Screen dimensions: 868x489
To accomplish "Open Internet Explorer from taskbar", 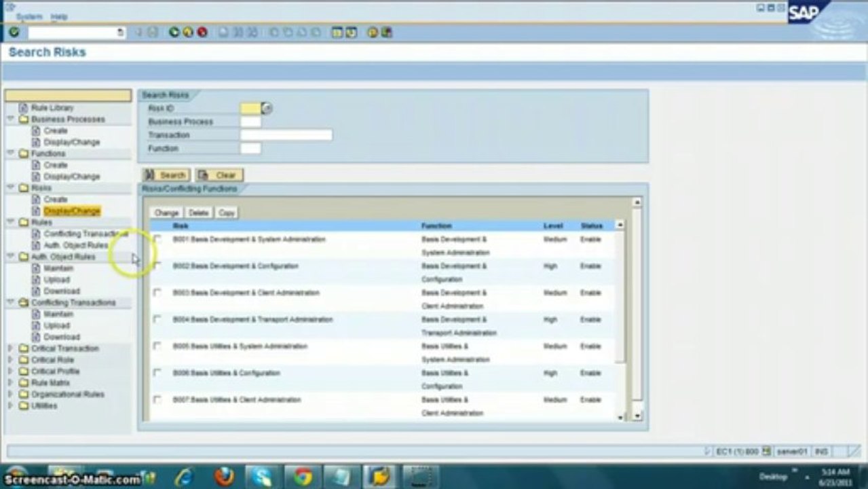I will [x=183, y=477].
